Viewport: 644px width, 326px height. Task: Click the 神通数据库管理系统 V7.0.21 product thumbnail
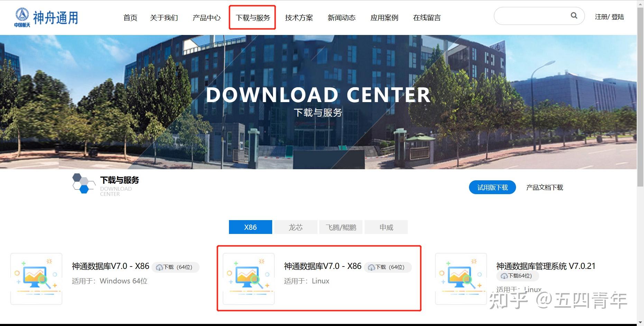point(461,279)
